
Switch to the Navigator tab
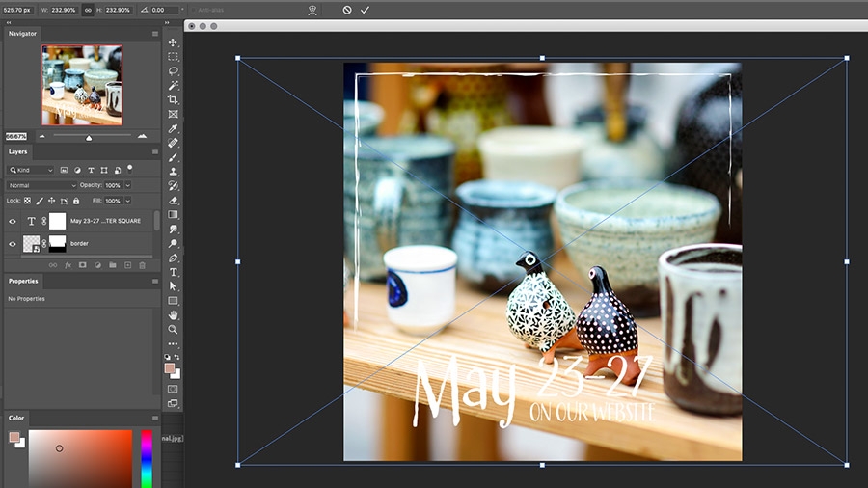(x=22, y=34)
